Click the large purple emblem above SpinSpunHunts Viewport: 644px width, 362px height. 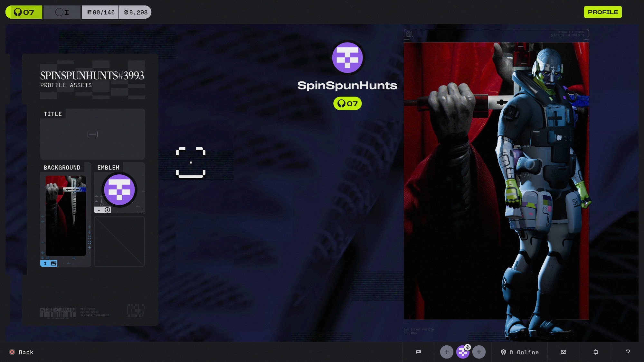coord(347,58)
